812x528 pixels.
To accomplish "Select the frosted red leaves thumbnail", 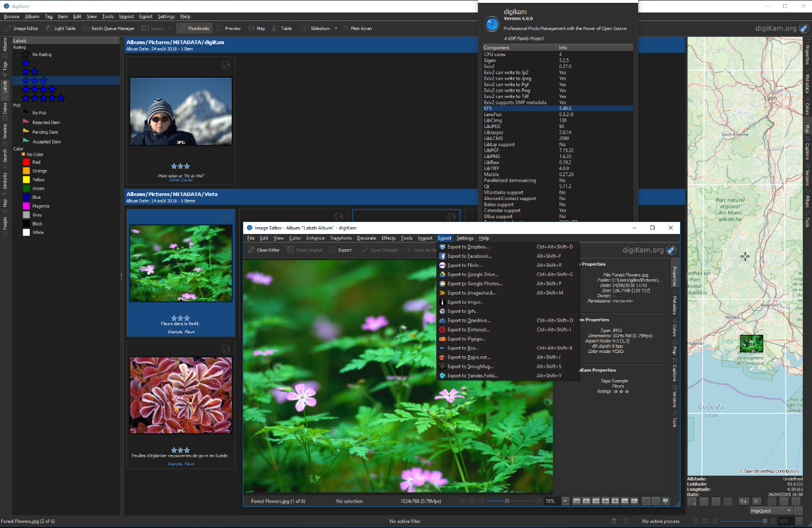I will 181,395.
